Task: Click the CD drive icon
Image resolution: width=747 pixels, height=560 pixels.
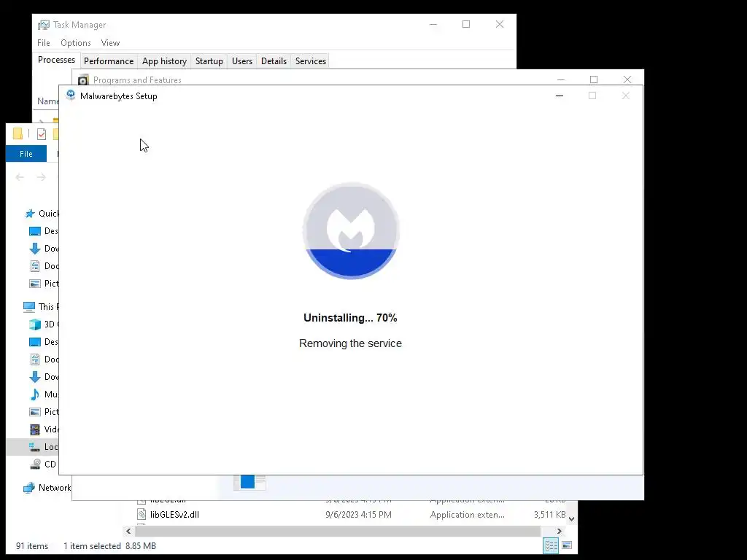Action: tap(35, 464)
